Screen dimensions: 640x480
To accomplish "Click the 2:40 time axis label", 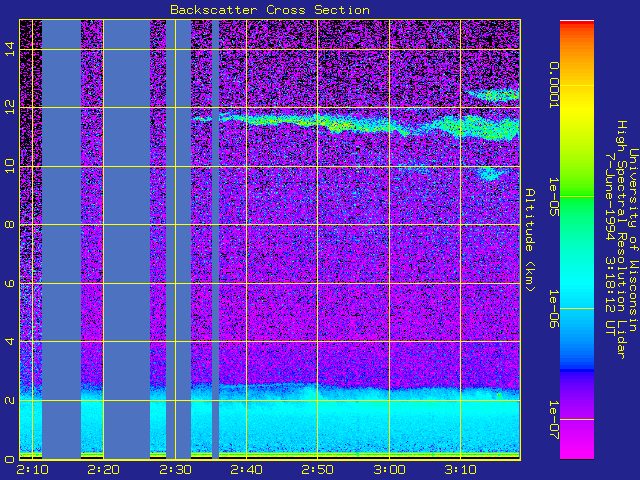I will [x=247, y=470].
